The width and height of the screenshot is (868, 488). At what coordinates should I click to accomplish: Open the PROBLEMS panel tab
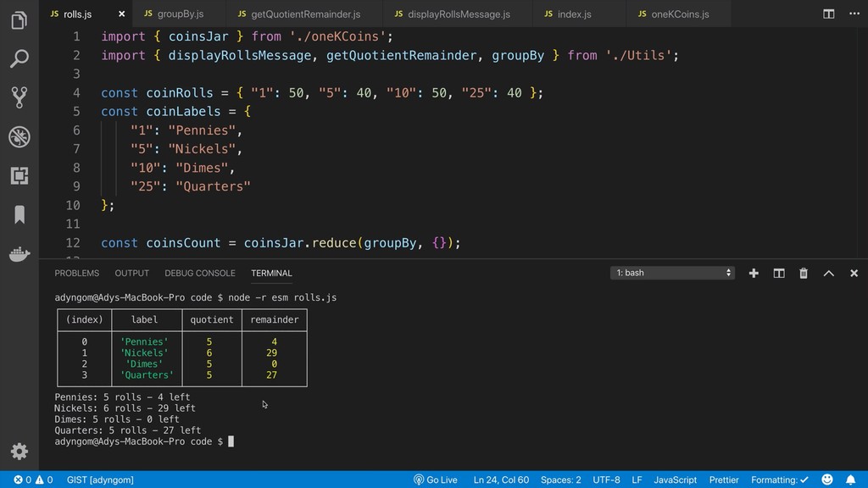77,274
